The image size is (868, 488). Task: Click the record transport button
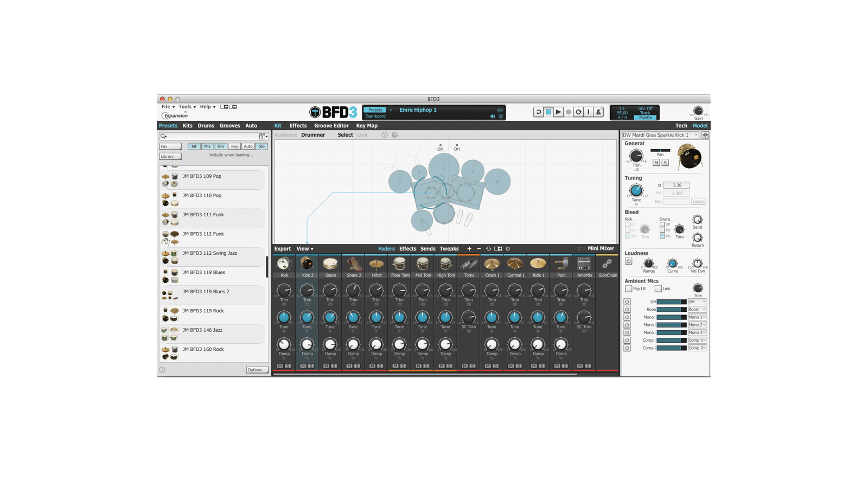point(568,112)
